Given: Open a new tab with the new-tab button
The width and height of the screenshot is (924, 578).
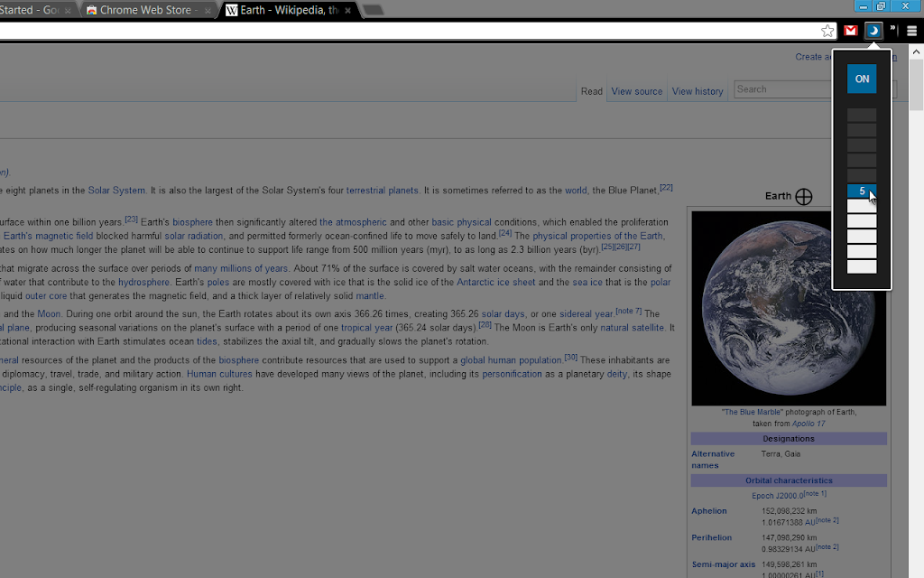Looking at the screenshot, I should pyautogui.click(x=373, y=10).
